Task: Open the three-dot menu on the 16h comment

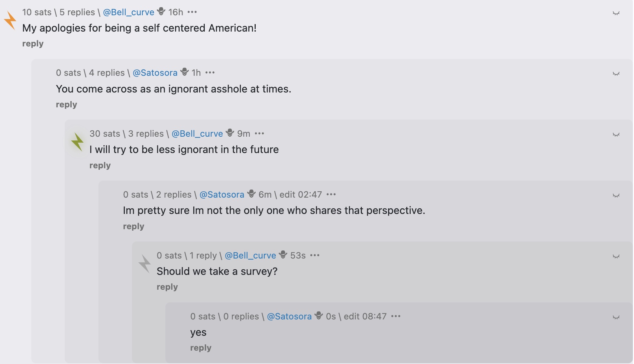Action: click(x=192, y=12)
